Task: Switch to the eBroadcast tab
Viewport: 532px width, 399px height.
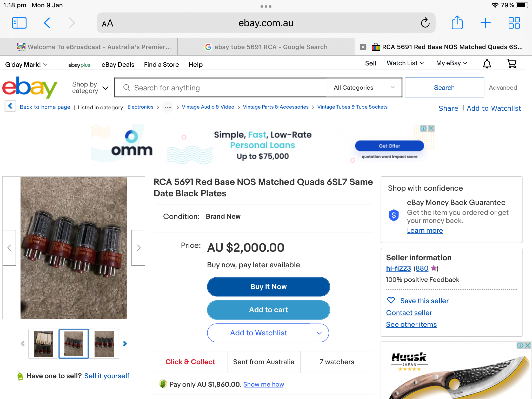Action: coord(89,47)
